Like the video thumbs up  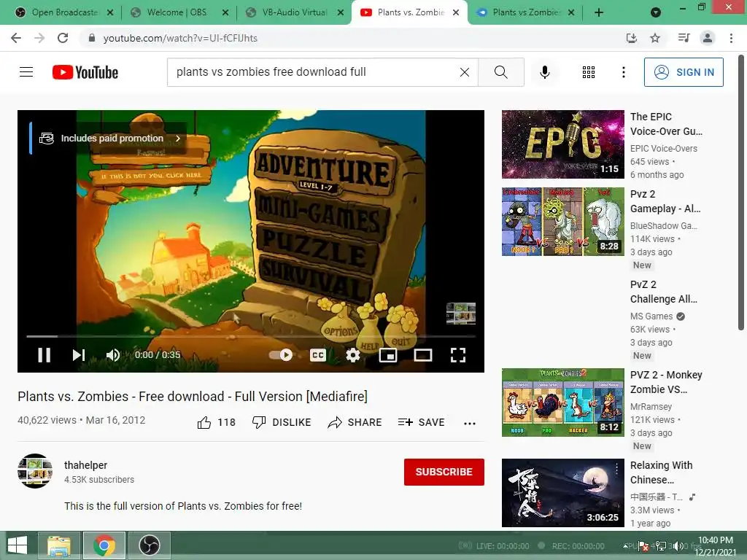pos(217,422)
